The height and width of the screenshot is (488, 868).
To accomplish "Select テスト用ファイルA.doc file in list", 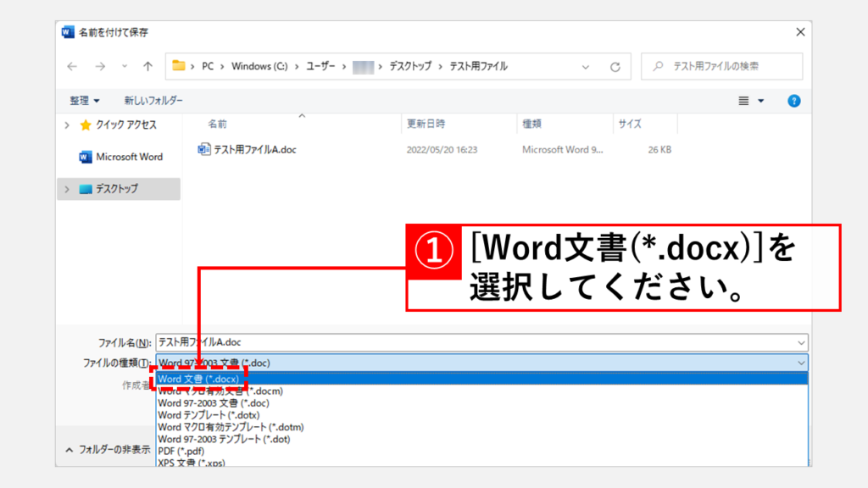I will [254, 149].
